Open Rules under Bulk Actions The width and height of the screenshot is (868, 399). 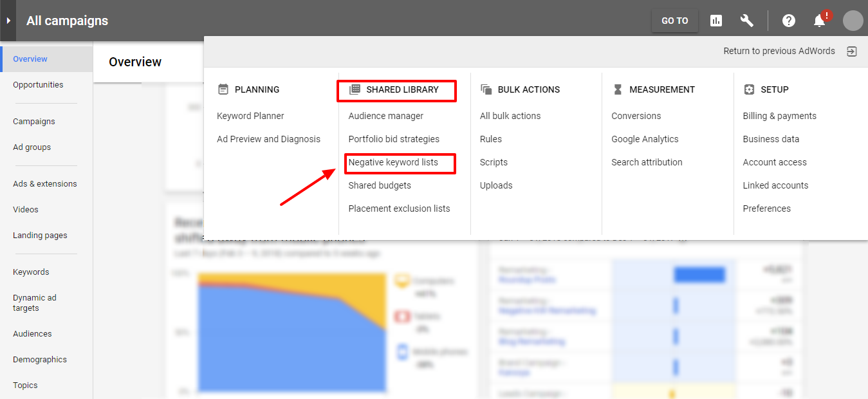click(491, 139)
